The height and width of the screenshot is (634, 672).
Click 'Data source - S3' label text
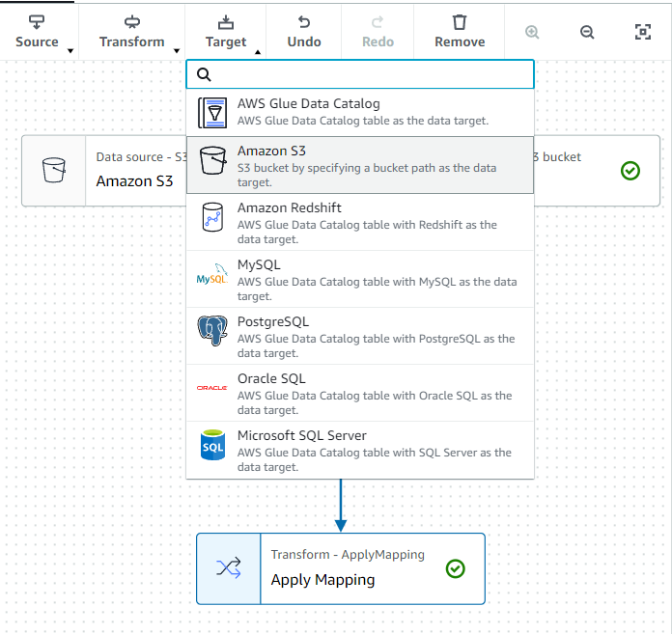(x=141, y=157)
